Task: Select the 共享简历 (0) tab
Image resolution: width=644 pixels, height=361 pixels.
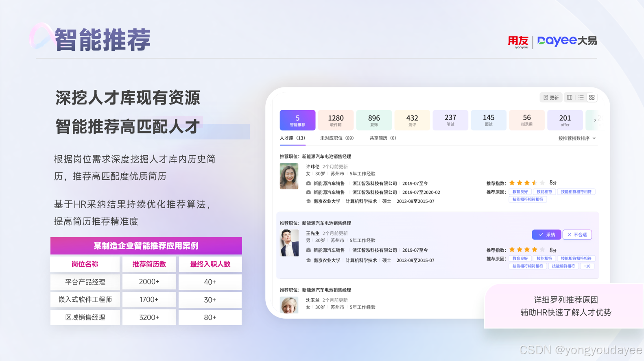Action: click(x=383, y=138)
